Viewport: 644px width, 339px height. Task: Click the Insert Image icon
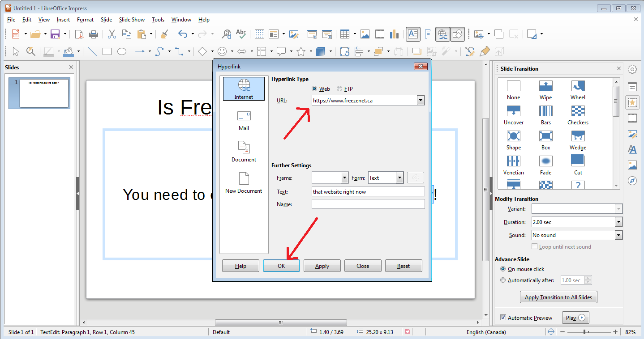tap(365, 34)
